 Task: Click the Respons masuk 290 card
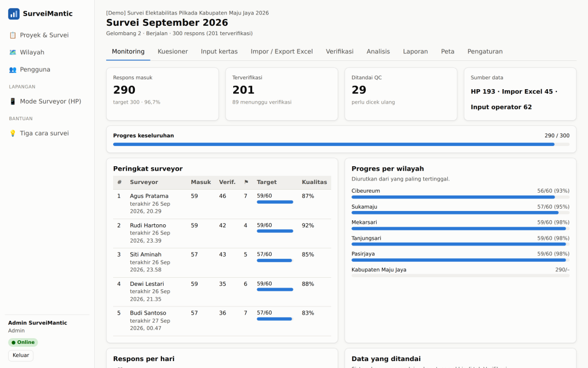[x=163, y=94]
